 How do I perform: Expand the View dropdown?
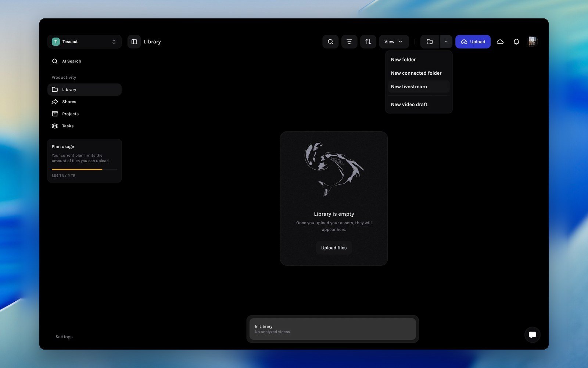tap(394, 42)
